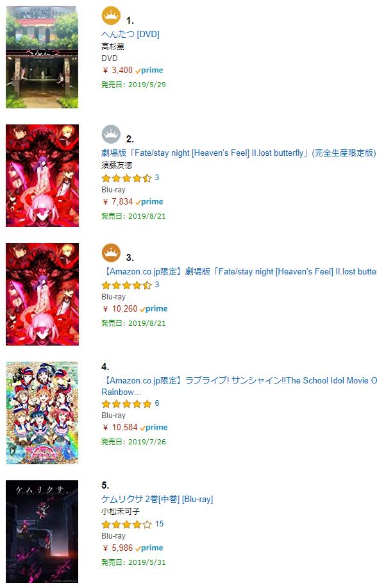The image size is (377, 588).
Task: Open the Amazon.co.jp限定 Fate/stay night title link
Action: coord(239,271)
